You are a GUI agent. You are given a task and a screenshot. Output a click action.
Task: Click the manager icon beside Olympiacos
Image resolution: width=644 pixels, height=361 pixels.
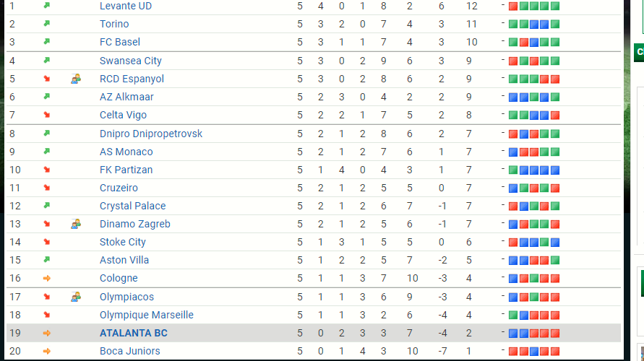(x=76, y=297)
